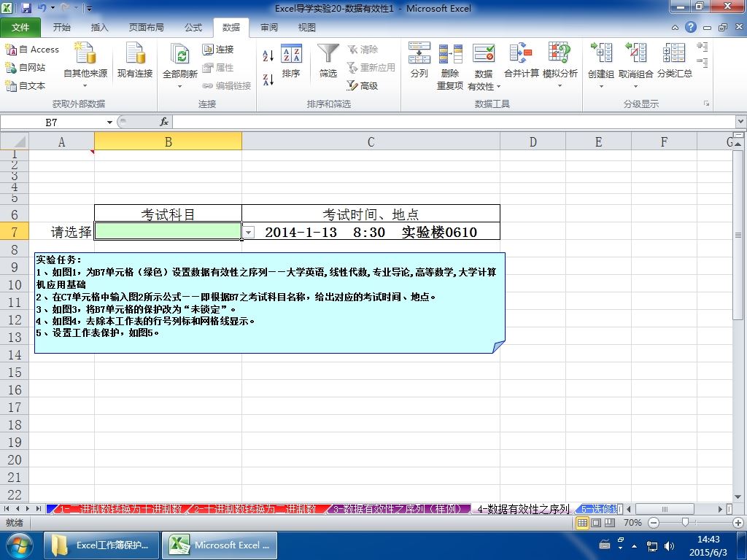The width and height of the screenshot is (747, 560).
Task: Switch to View (视图) tab
Action: (x=307, y=28)
